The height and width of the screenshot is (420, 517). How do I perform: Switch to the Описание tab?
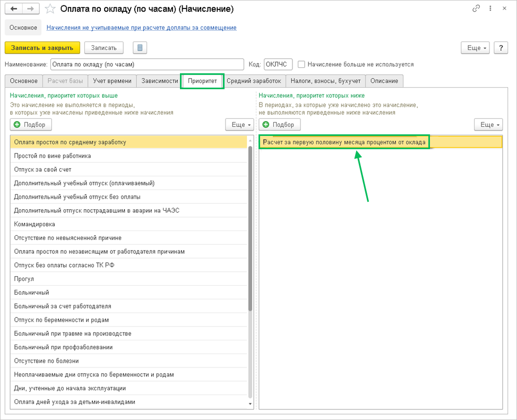(x=384, y=81)
